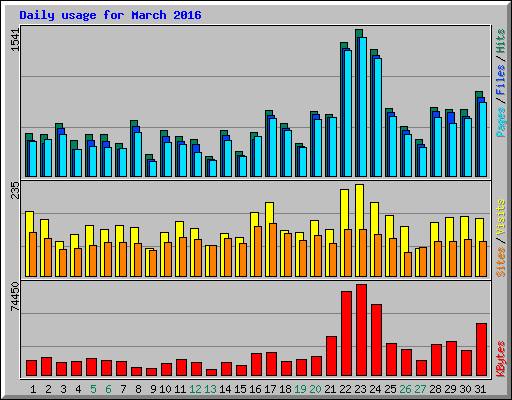The width and height of the screenshot is (512, 400).
Task: Click the cyan pages bar for day 8
Action: click(x=138, y=154)
